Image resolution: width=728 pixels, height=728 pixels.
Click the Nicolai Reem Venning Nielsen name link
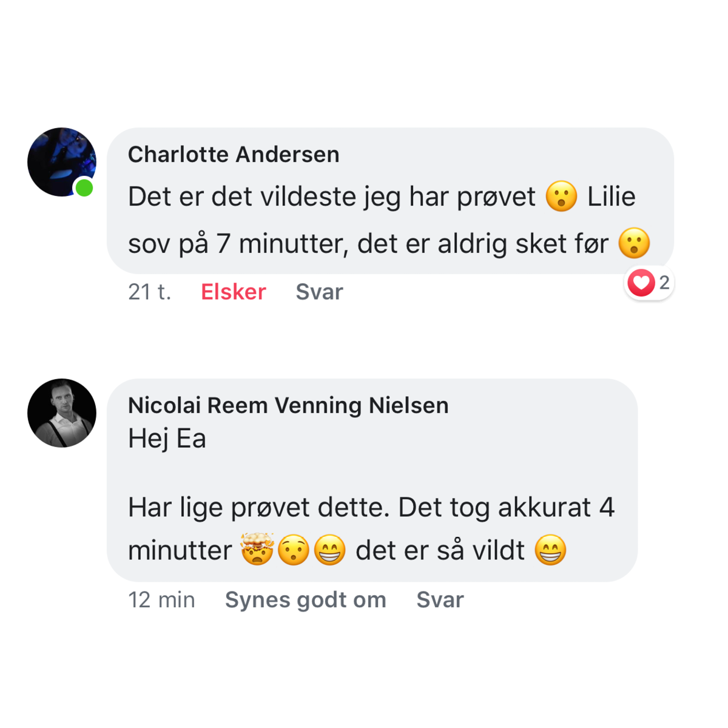pyautogui.click(x=288, y=405)
